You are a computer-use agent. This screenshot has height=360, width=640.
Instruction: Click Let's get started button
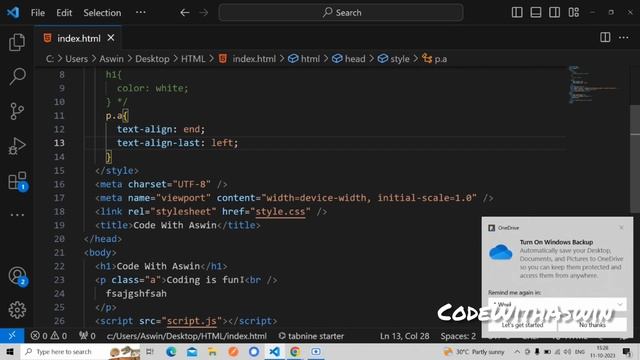click(x=522, y=325)
